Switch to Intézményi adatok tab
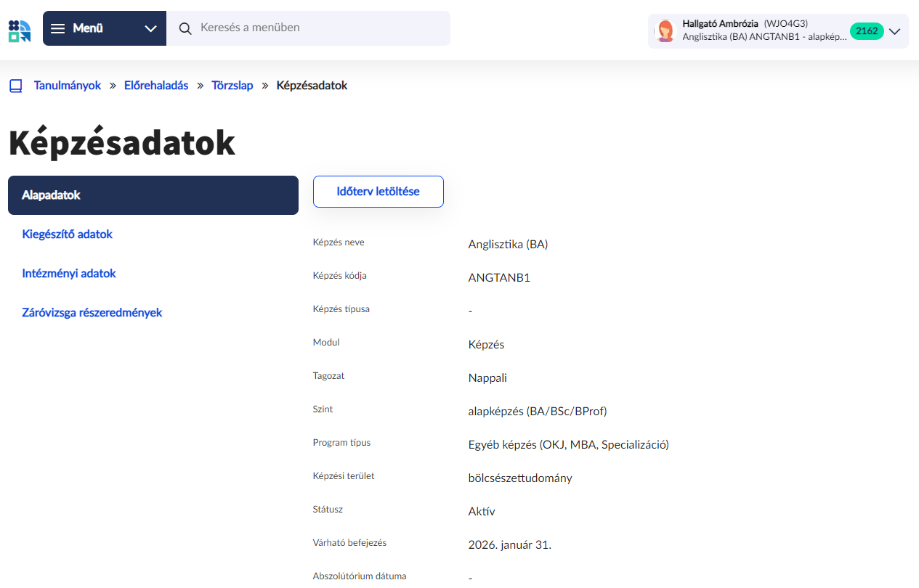Screen dimensions: 919x588 tap(153, 274)
